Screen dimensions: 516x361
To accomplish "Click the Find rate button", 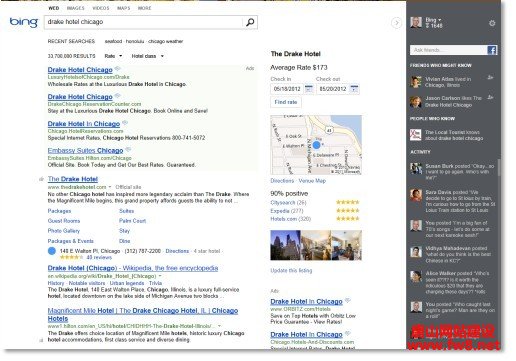I will [x=286, y=102].
